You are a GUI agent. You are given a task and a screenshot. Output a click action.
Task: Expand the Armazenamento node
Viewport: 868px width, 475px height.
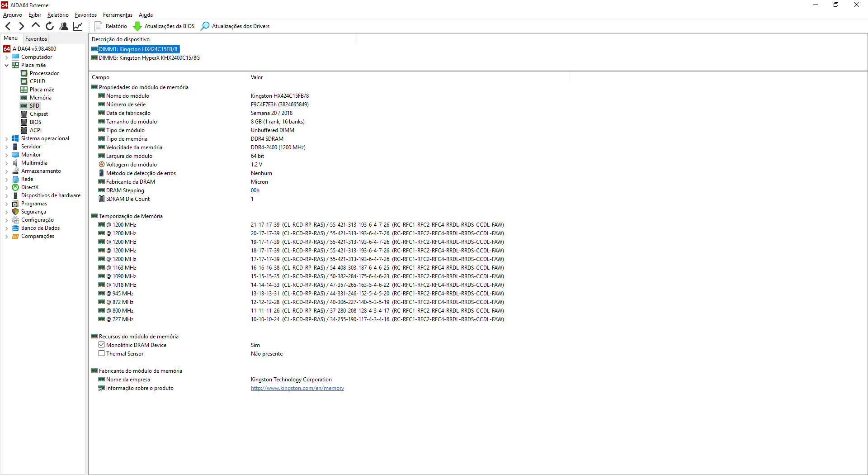pos(6,171)
